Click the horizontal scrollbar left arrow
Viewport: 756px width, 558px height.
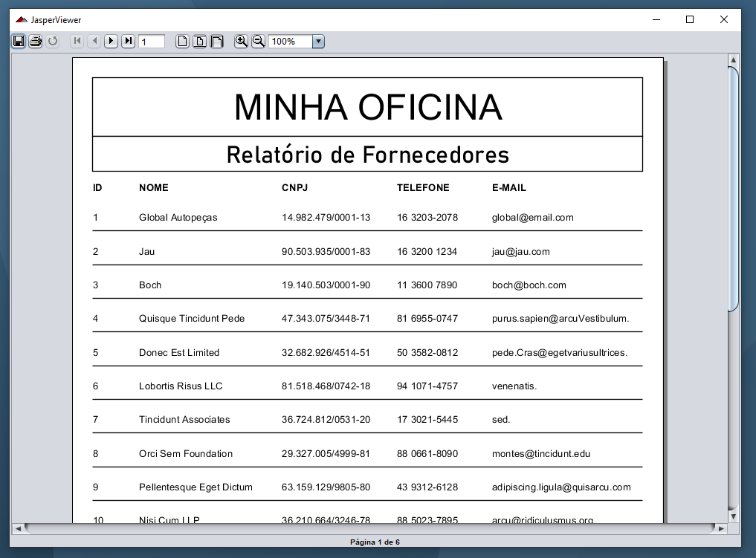19,528
